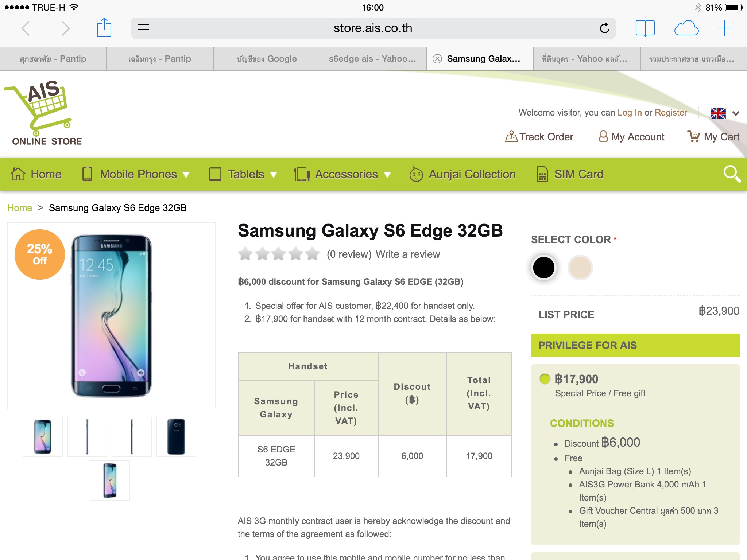Choose the black color swatch
Image resolution: width=747 pixels, height=560 pixels.
coord(543,268)
